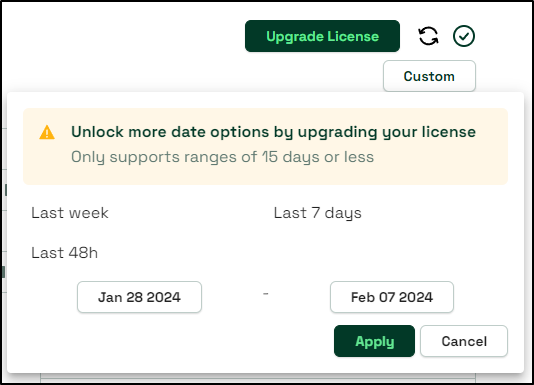This screenshot has width=534, height=385.
Task: Click the table strip below the popup
Action: [x=258, y=378]
